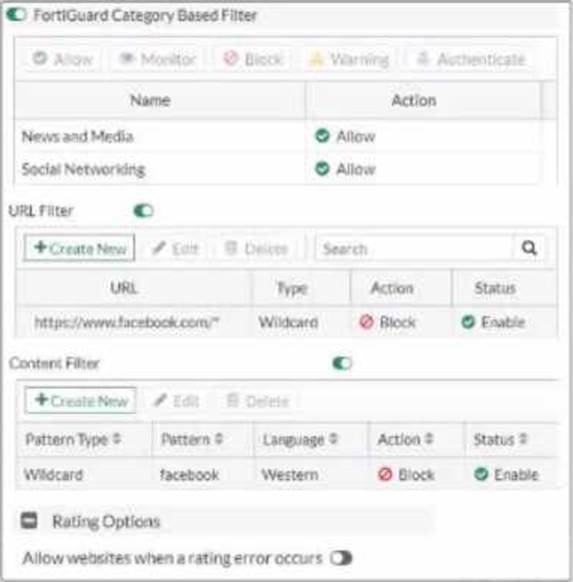
Task: Turn off the Content Filter toggle
Action: tap(342, 363)
